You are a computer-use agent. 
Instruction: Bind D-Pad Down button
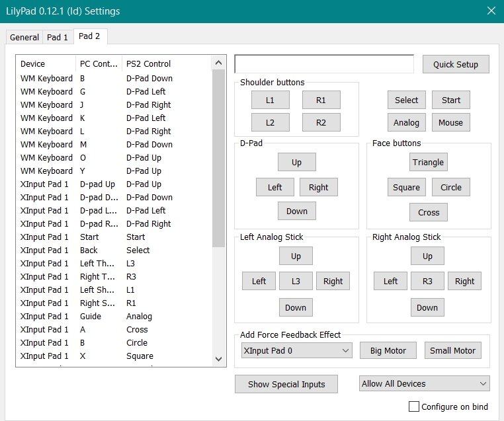297,211
